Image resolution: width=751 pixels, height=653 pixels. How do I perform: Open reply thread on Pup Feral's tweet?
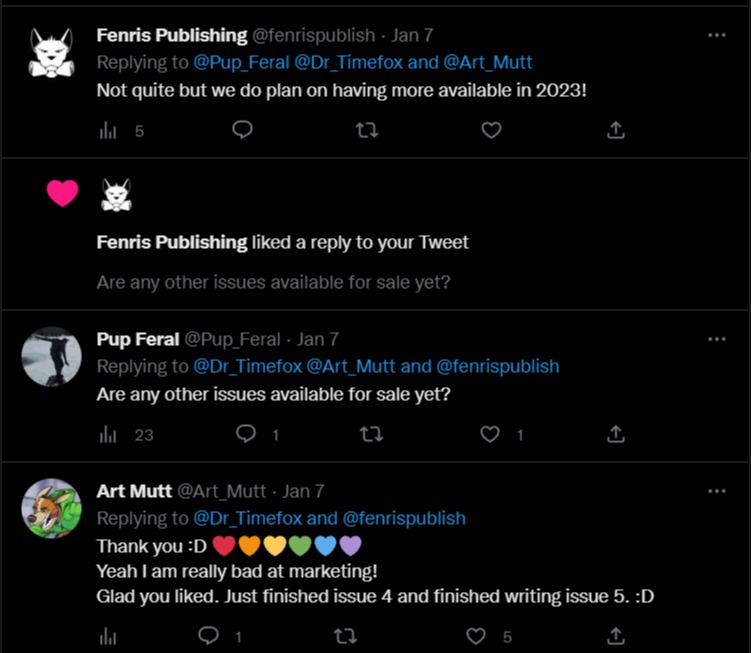[246, 434]
